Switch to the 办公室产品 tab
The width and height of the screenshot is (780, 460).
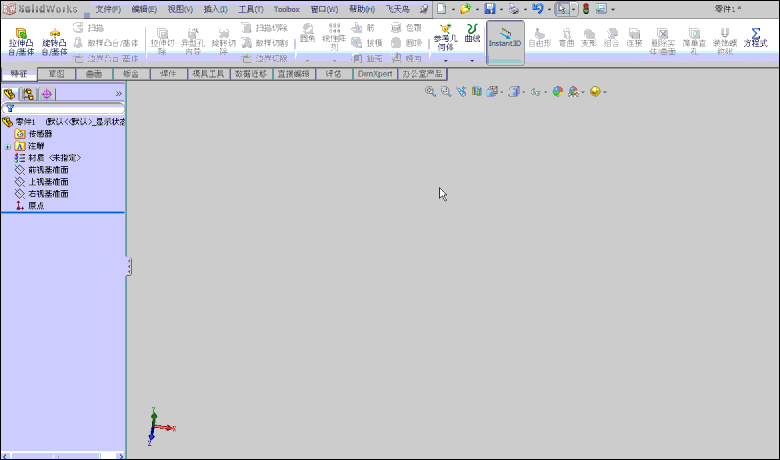422,74
